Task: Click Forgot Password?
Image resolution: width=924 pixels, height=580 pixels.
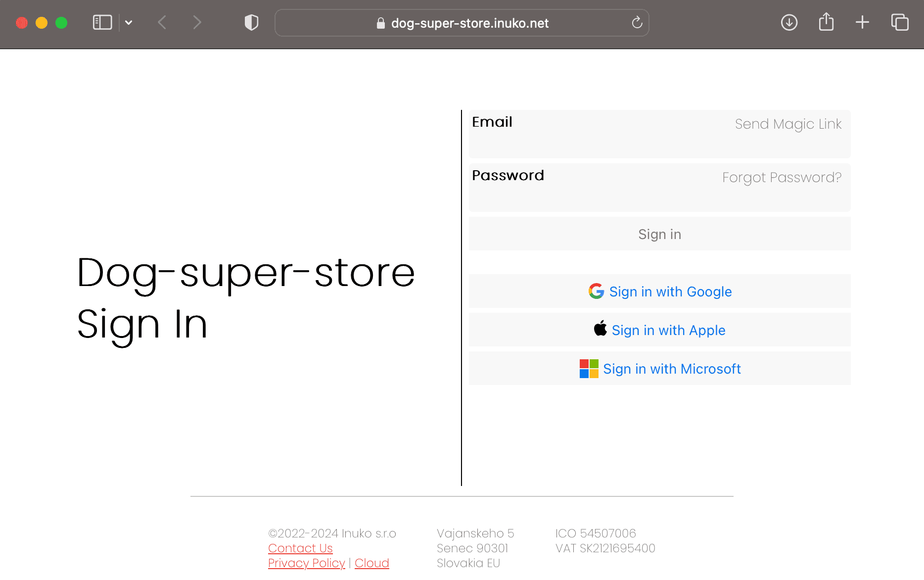Action: tap(782, 178)
